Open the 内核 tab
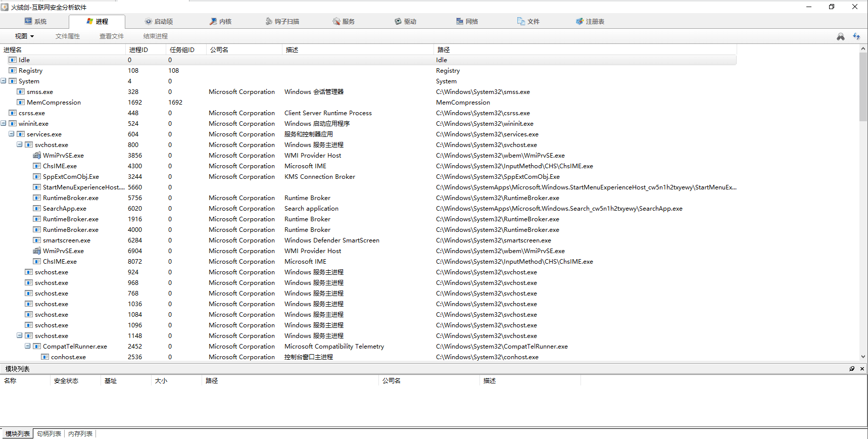The width and height of the screenshot is (868, 439). click(220, 21)
